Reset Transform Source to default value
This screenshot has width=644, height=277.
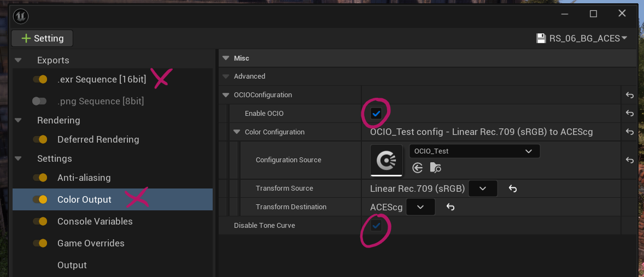(x=513, y=188)
